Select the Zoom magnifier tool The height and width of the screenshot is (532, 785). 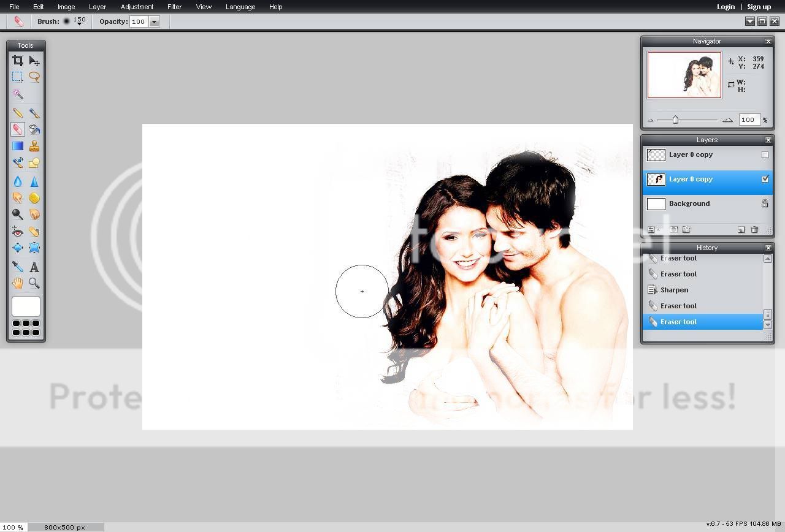(34, 283)
